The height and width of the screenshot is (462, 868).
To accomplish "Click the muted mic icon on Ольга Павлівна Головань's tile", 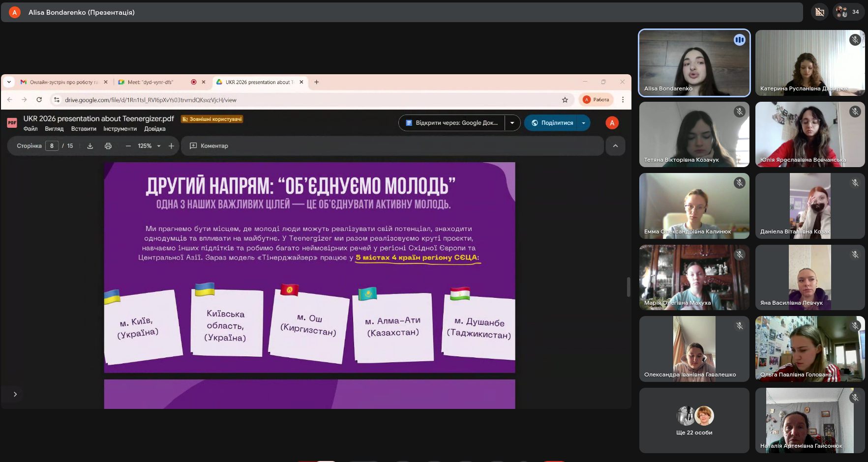I will click(x=855, y=326).
